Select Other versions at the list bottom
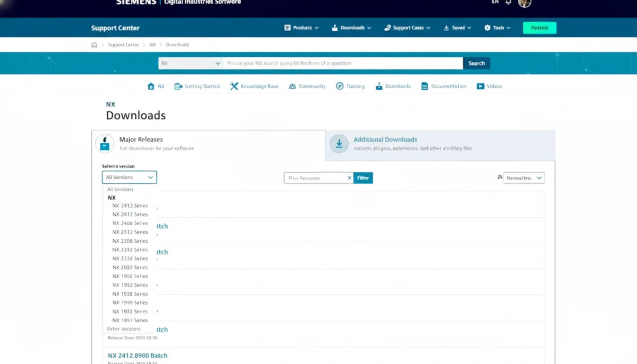Viewport: 637px width, 364px height. coord(124,329)
